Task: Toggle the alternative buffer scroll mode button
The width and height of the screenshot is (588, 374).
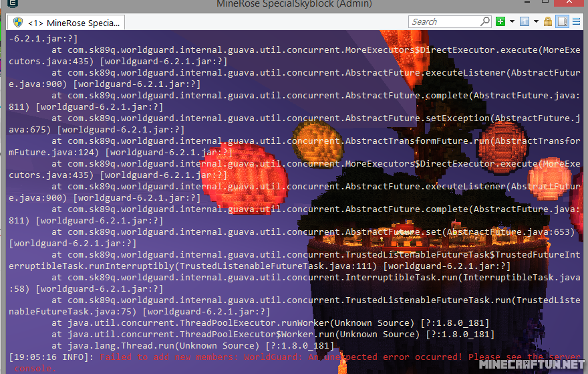Action: tap(563, 21)
